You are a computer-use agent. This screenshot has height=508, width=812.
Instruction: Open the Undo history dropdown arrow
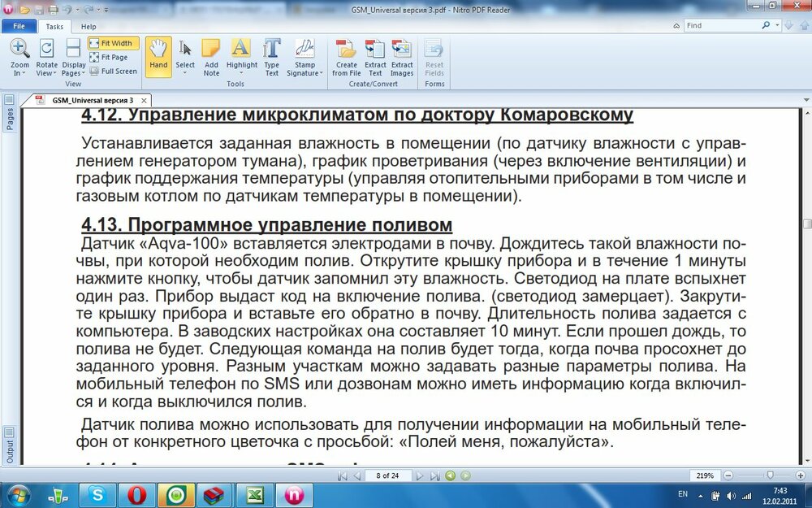(x=77, y=9)
